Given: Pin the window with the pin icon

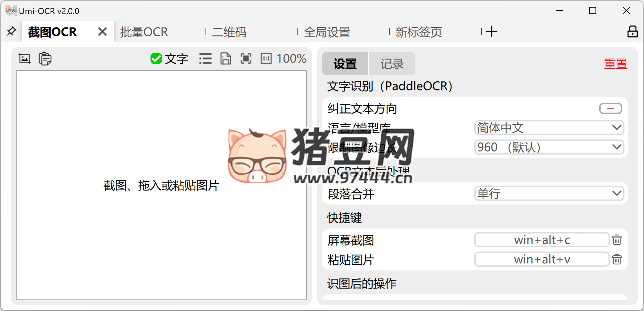Looking at the screenshot, I should [11, 32].
